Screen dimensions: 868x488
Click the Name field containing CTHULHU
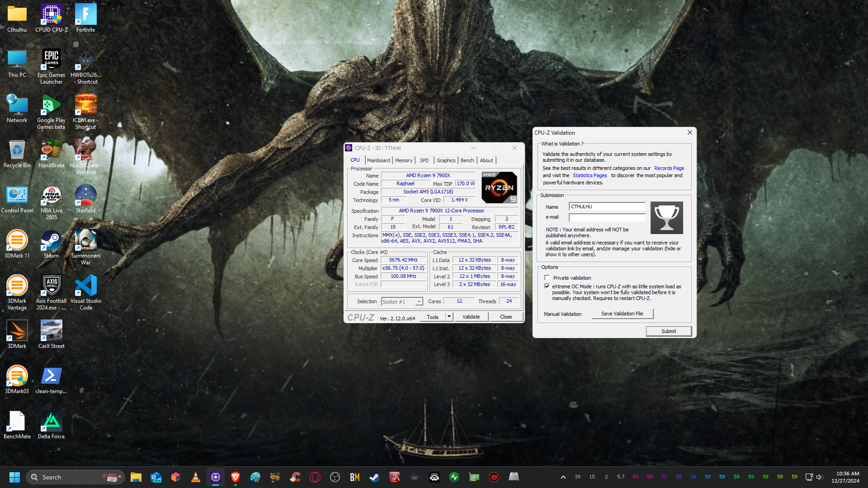607,206
